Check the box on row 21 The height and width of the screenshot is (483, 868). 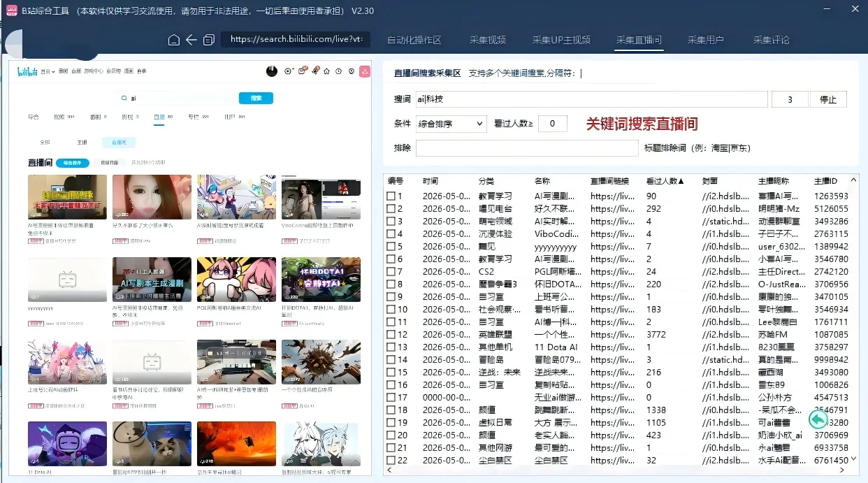click(391, 448)
